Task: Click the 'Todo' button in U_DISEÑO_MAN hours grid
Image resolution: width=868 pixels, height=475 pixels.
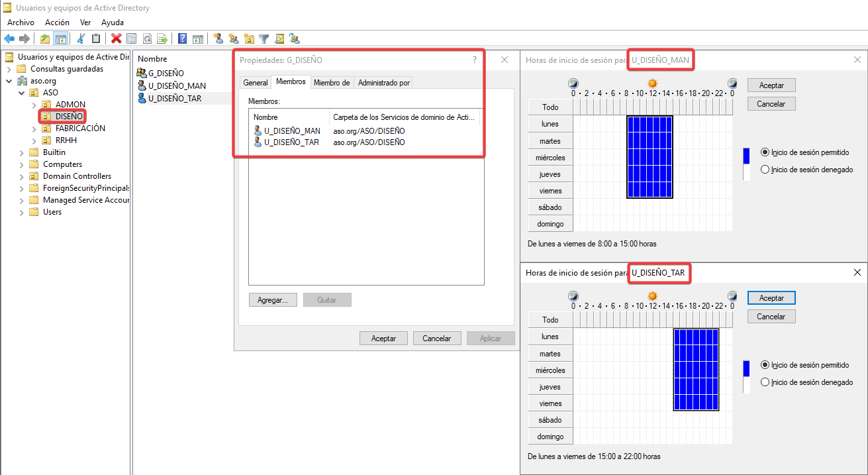Action: (550, 107)
